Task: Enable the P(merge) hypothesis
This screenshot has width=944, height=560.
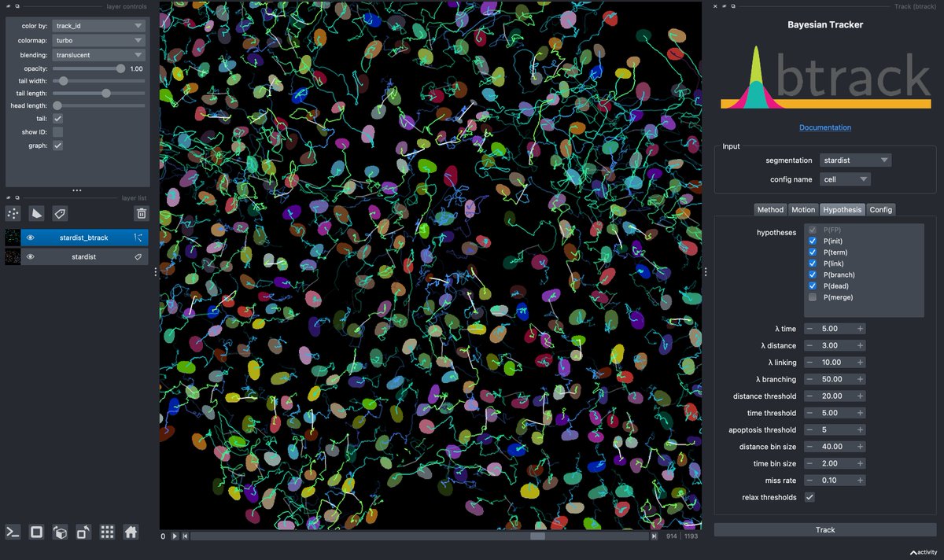Action: [813, 297]
